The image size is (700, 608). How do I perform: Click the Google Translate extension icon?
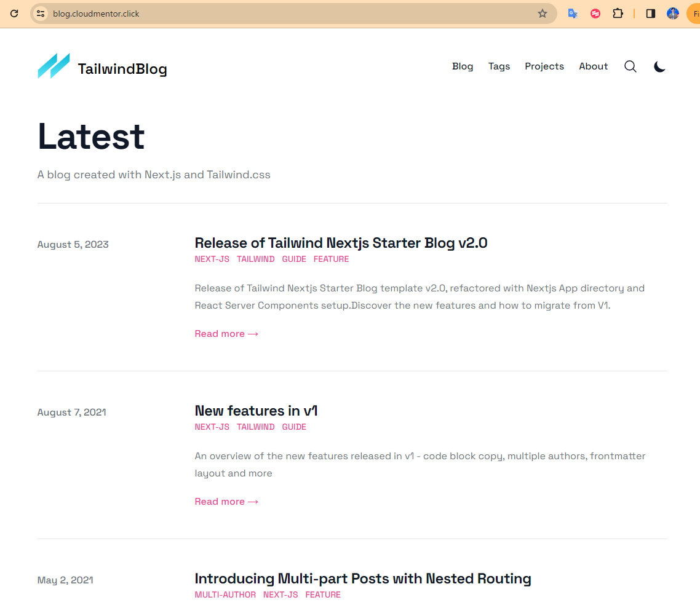(573, 14)
